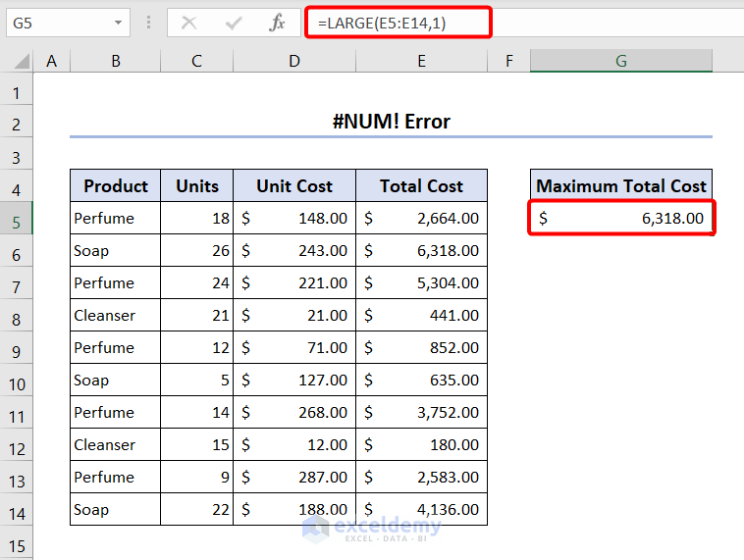Select the Total Cost header cell
Image resolution: width=744 pixels, height=560 pixels.
tap(421, 186)
